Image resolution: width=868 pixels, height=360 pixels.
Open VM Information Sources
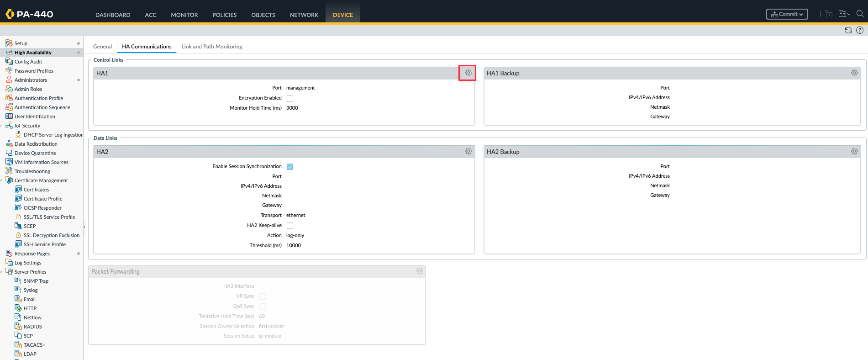tap(42, 162)
